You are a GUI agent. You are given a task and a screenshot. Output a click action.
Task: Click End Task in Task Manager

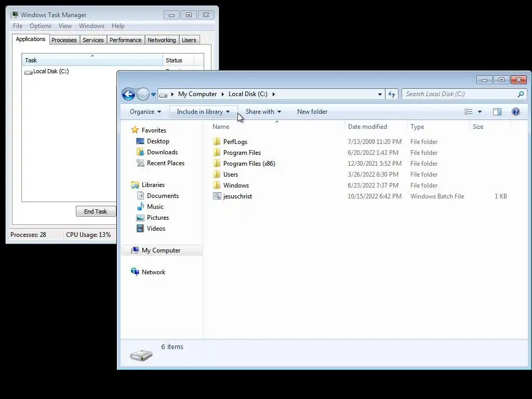96,211
